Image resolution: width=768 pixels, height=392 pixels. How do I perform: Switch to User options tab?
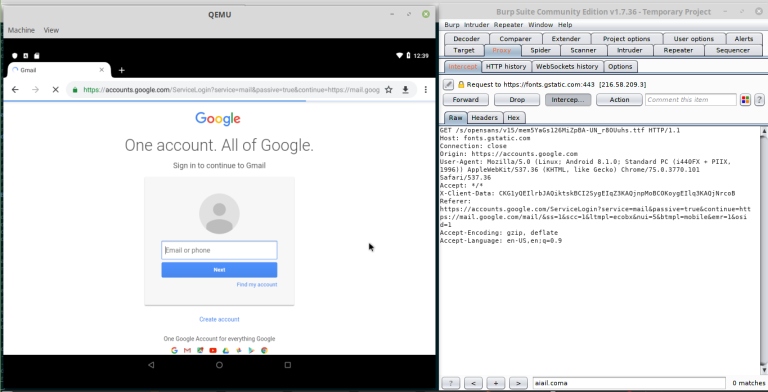click(694, 39)
